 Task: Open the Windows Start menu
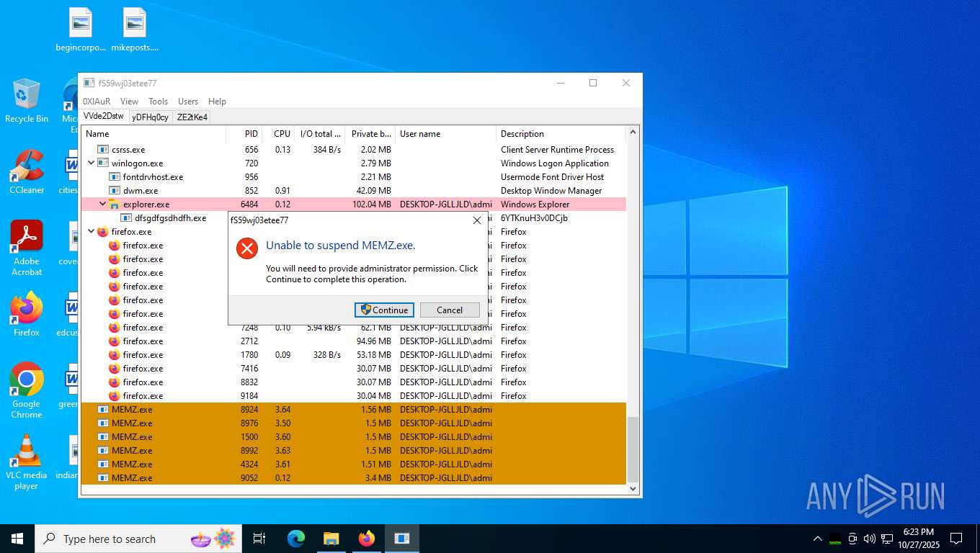coord(17,539)
